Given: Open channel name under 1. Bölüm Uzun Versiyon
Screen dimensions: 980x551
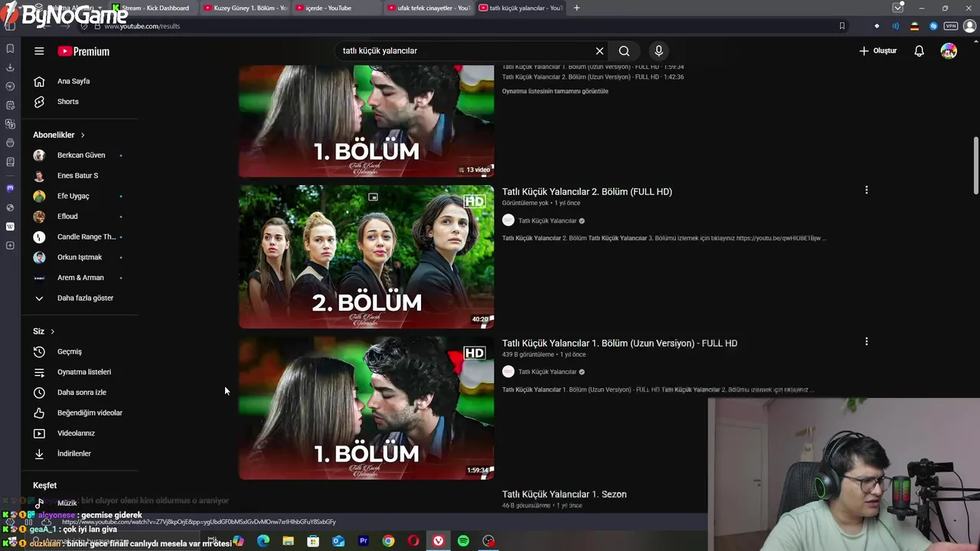Looking at the screenshot, I should pos(547,372).
